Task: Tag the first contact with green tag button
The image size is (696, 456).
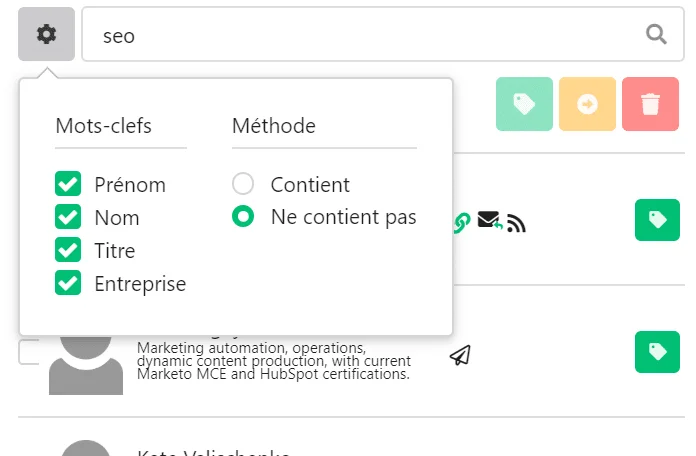Action: [657, 220]
